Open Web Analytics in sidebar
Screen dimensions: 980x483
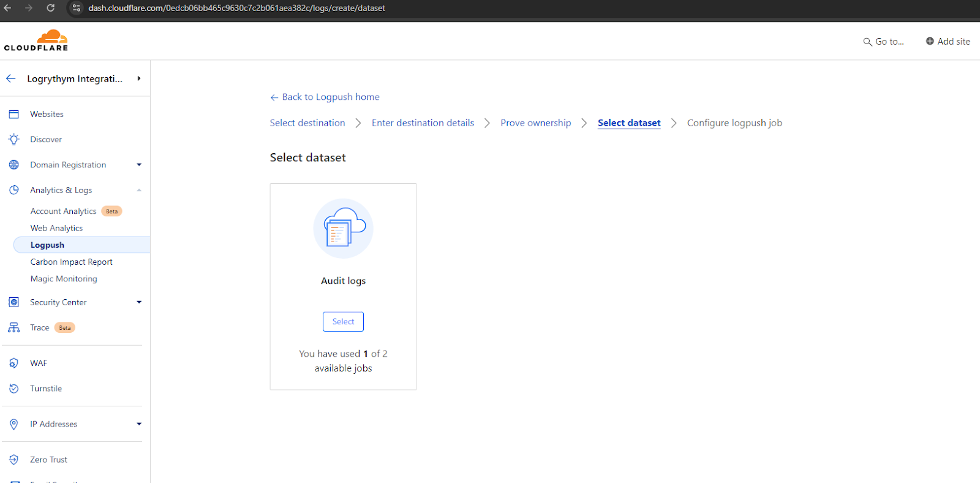pos(56,228)
